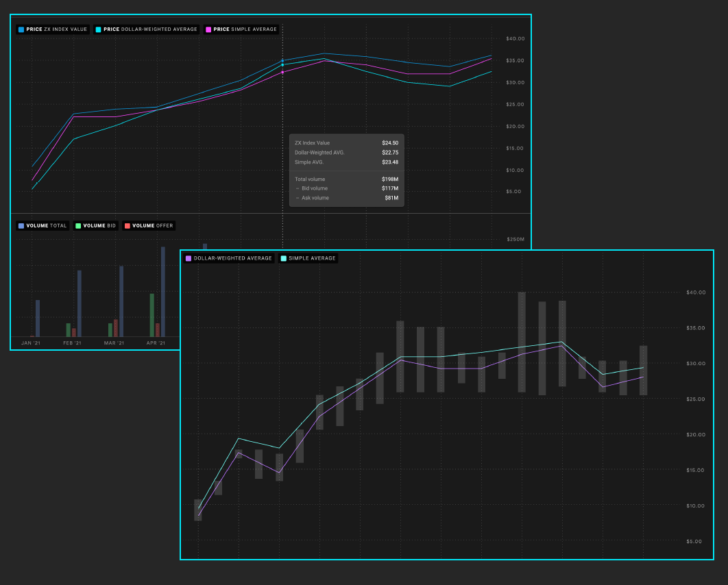The height and width of the screenshot is (585, 728).
Task: Select the FEB '21 axis label
Action: (x=73, y=343)
